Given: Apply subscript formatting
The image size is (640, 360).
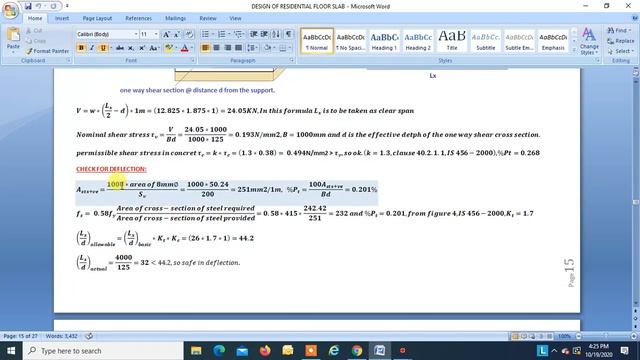Looking at the screenshot, I should 131,48.
